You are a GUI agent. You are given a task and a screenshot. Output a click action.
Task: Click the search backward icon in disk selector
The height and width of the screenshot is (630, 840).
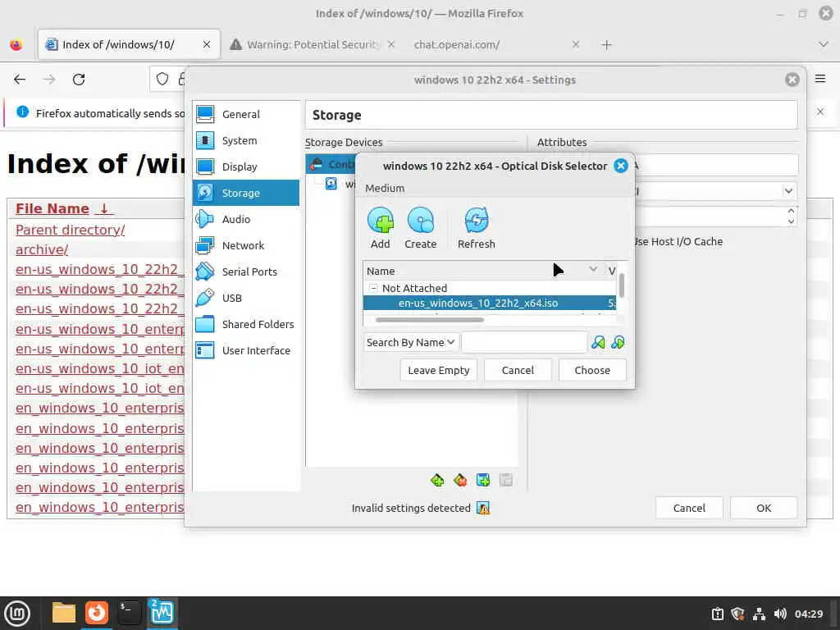tap(598, 342)
